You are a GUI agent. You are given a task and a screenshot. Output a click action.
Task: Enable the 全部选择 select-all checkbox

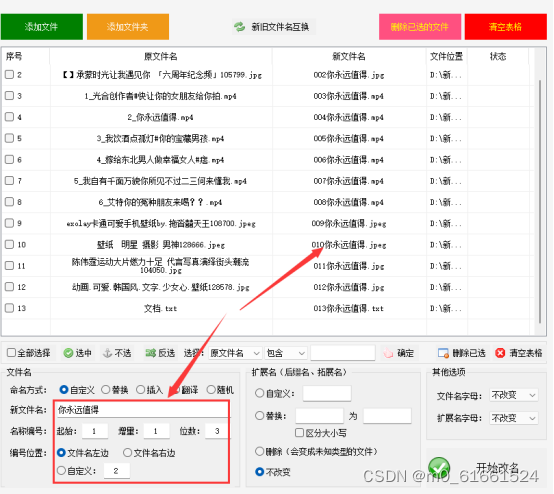coord(11,353)
